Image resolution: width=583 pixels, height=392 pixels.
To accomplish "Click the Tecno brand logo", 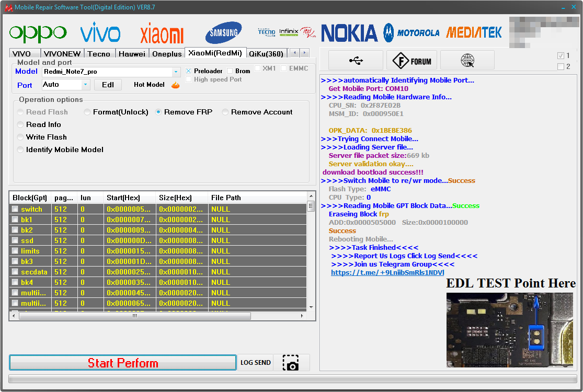I will 267,32.
